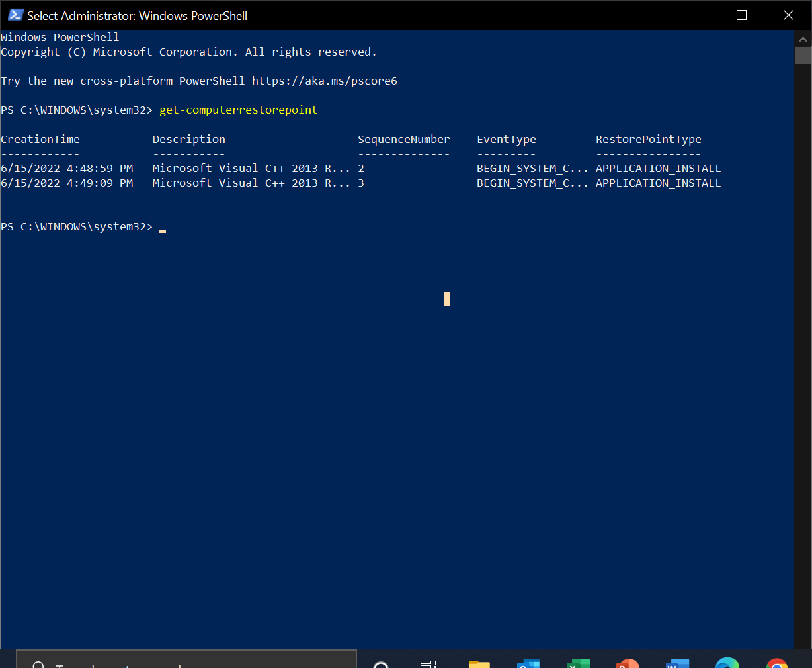The width and height of the screenshot is (812, 668).
Task: Click the RestorePointType column header
Action: pyautogui.click(x=649, y=140)
